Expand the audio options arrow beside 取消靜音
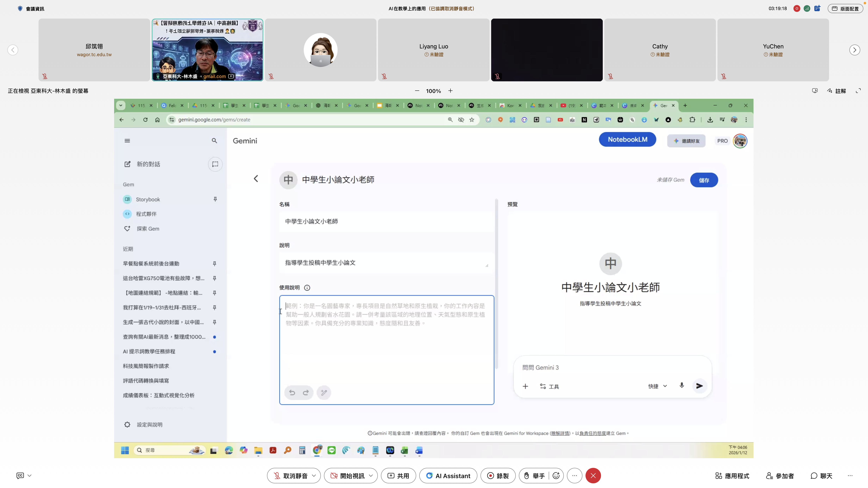The image size is (868, 488). point(314,476)
